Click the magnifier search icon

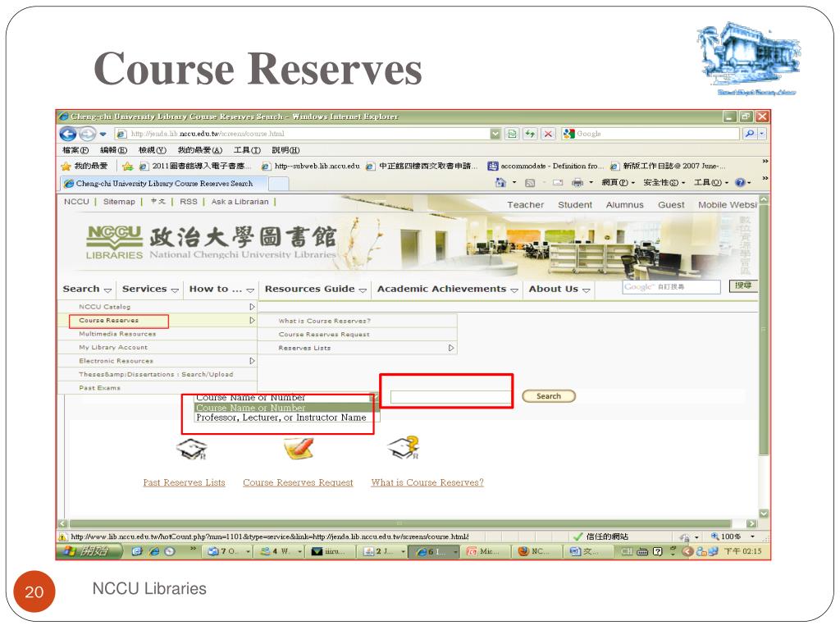point(750,134)
